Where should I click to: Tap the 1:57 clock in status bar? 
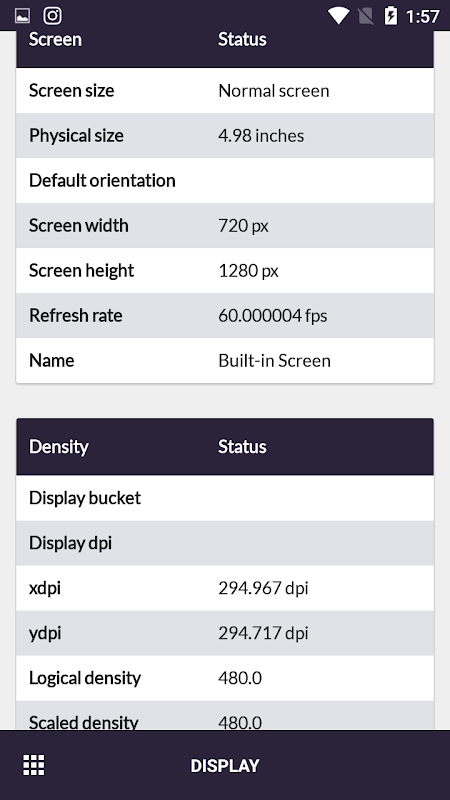(x=422, y=16)
